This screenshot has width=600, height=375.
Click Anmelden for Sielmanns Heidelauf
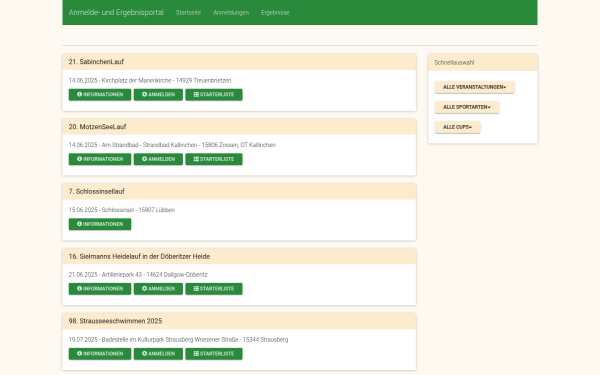coord(158,289)
